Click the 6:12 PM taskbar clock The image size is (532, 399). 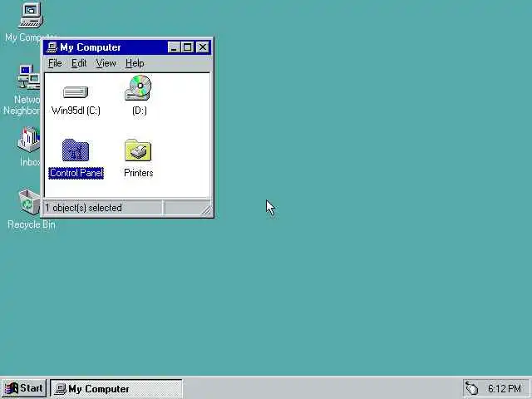point(505,388)
